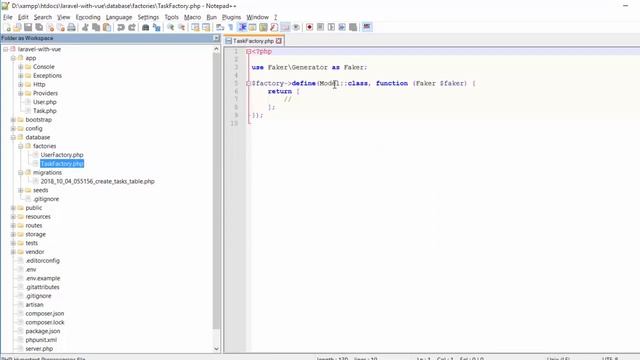Close the Folder as Workspace panel
This screenshot has width=640, height=360.
pyautogui.click(x=216, y=38)
